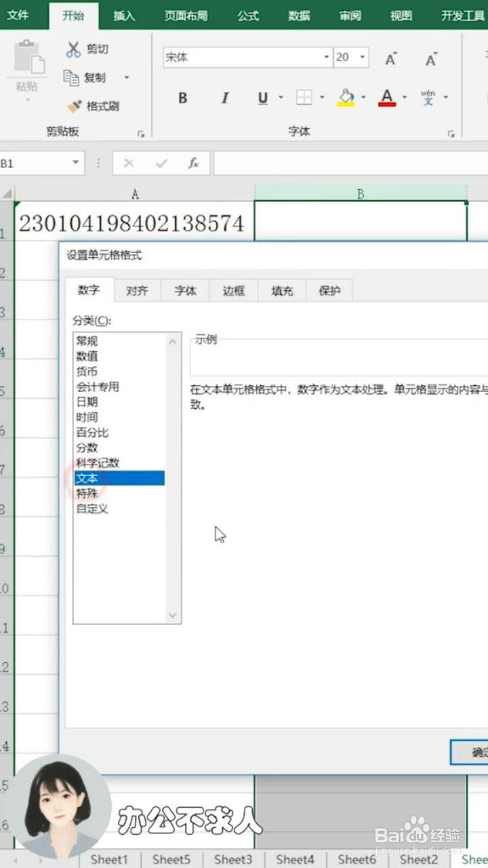Switch to the 公式 ribbon tab
This screenshot has height=868, width=488.
click(248, 16)
